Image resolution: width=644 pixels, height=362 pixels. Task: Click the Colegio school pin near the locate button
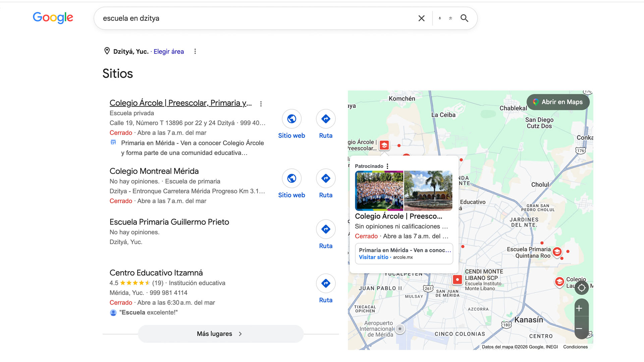coord(559,282)
